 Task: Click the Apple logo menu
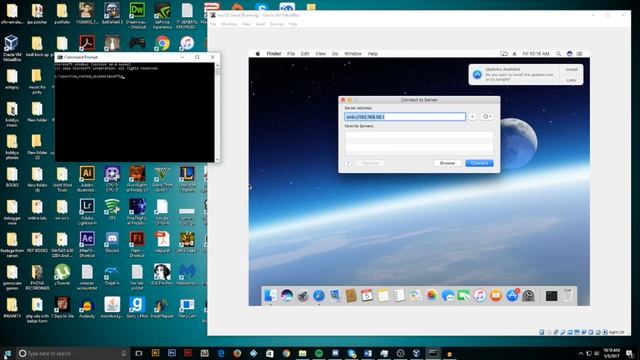point(258,53)
